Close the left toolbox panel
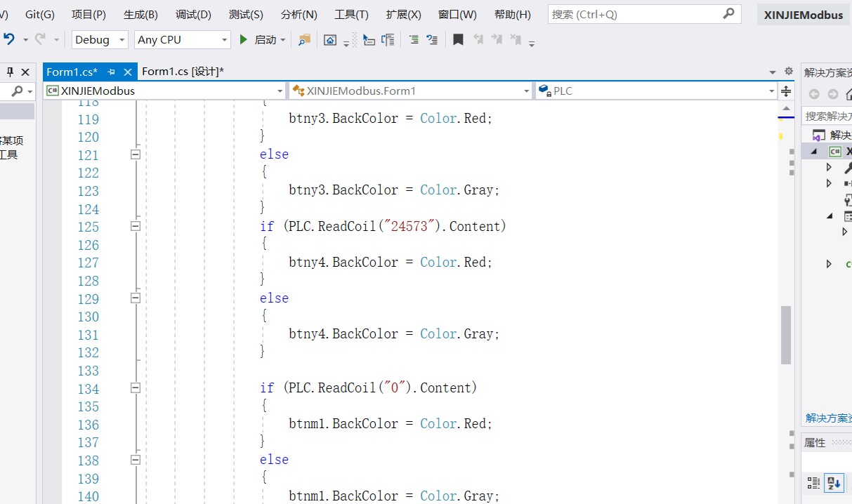 (x=25, y=72)
